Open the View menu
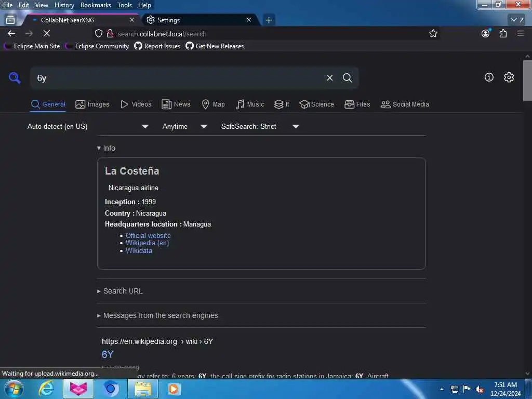The width and height of the screenshot is (532, 399). tap(42, 5)
